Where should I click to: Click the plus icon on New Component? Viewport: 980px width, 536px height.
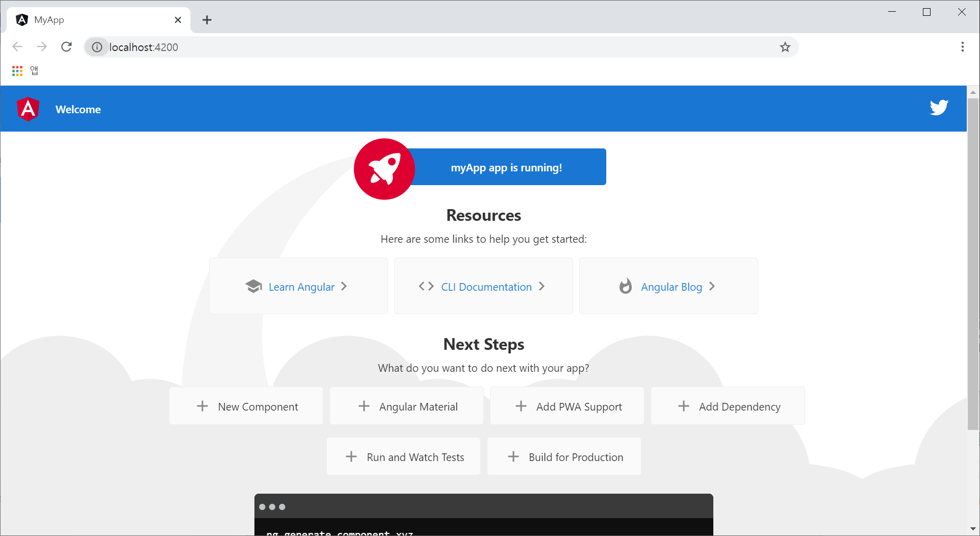pos(202,406)
